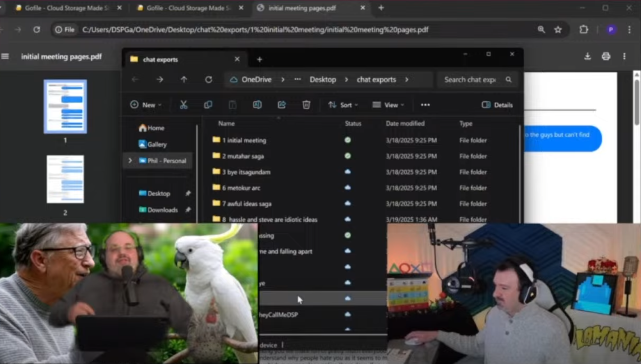This screenshot has height=364, width=641.
Task: Open a new browser tab
Action: pyautogui.click(x=381, y=8)
